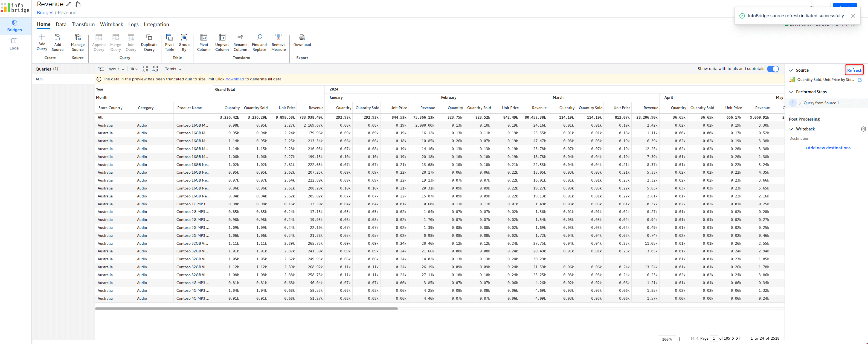This screenshot has width=868, height=344.
Task: Select the All totals row
Action: click(x=440, y=117)
